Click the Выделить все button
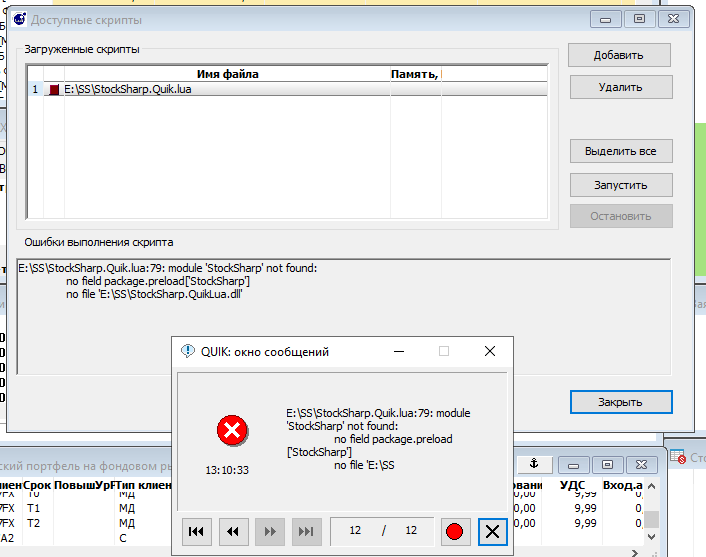The height and width of the screenshot is (557, 706). point(621,151)
